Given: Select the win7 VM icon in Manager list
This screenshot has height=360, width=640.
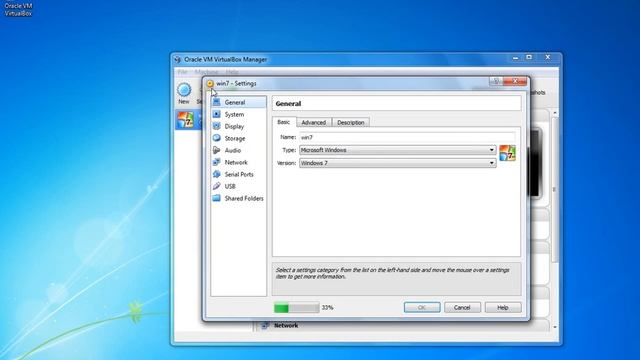Looking at the screenshot, I should tap(185, 120).
